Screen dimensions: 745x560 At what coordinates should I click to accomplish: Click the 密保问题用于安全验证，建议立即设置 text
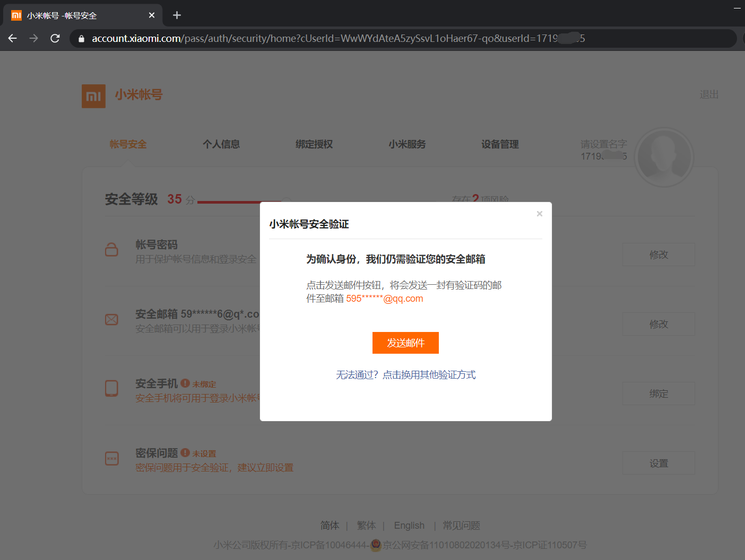214,468
